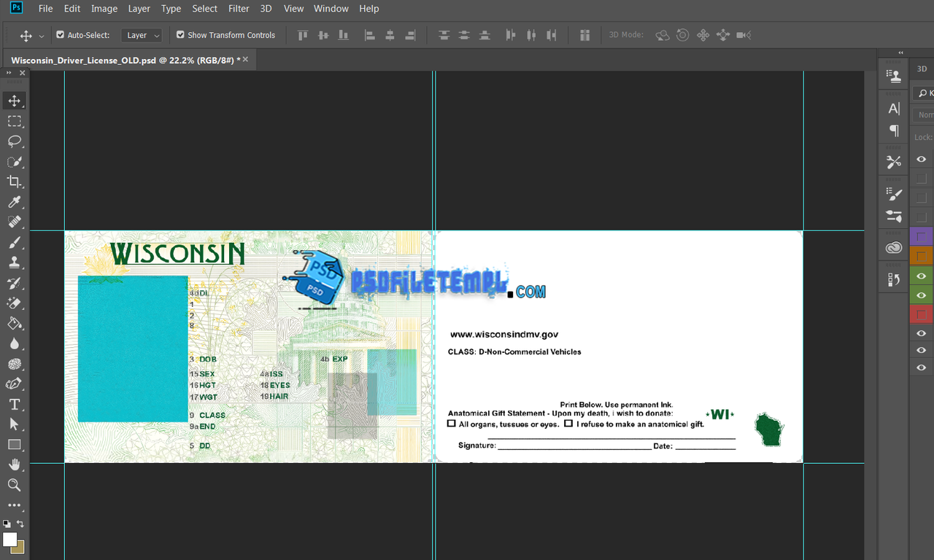Open the File menu
Viewport: 934px width, 560px height.
pyautogui.click(x=45, y=9)
